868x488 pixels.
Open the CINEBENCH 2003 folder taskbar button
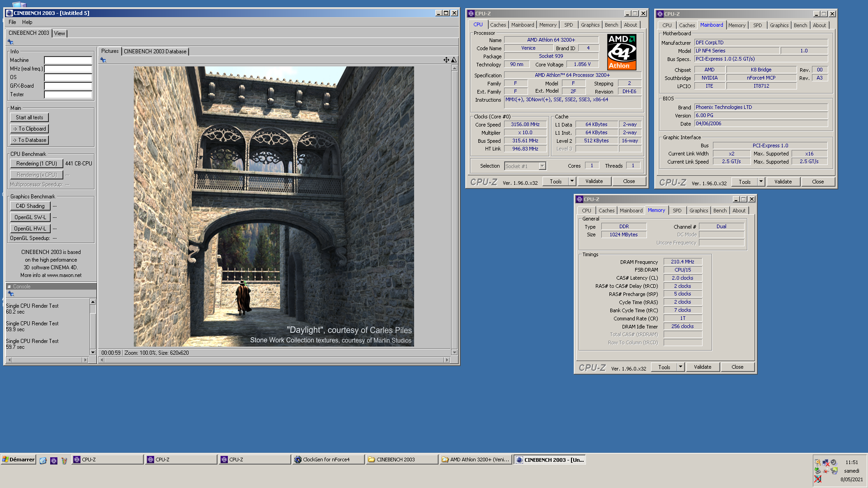coord(402,460)
